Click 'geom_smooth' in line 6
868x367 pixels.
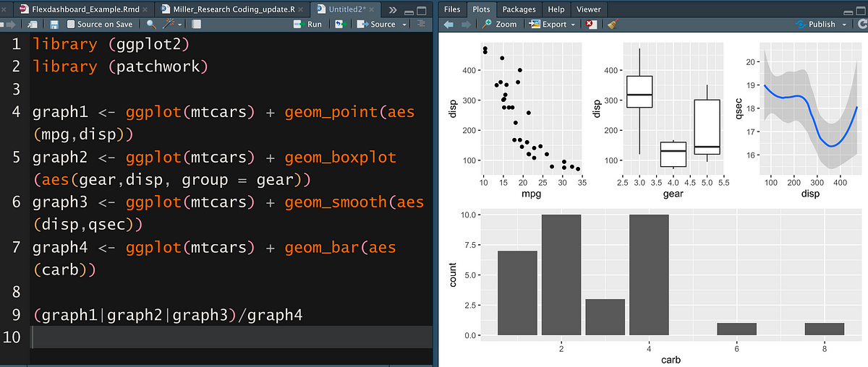336,202
